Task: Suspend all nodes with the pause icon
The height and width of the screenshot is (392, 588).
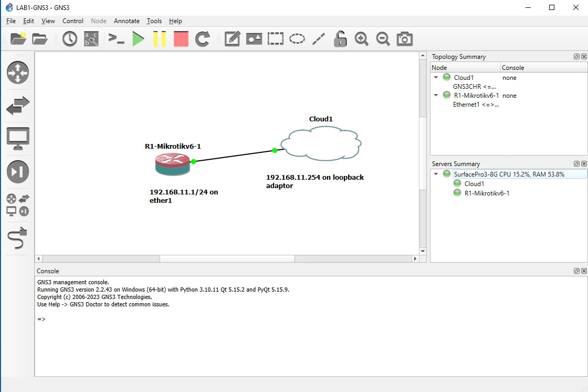Action: 160,38
